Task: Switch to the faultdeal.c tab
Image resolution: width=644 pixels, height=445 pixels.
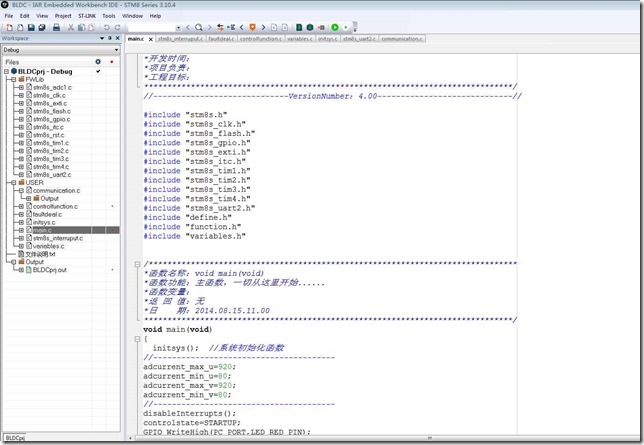Action: [221, 39]
